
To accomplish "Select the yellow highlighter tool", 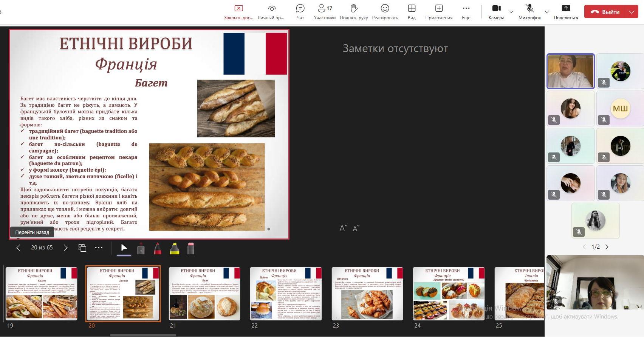I will point(175,248).
